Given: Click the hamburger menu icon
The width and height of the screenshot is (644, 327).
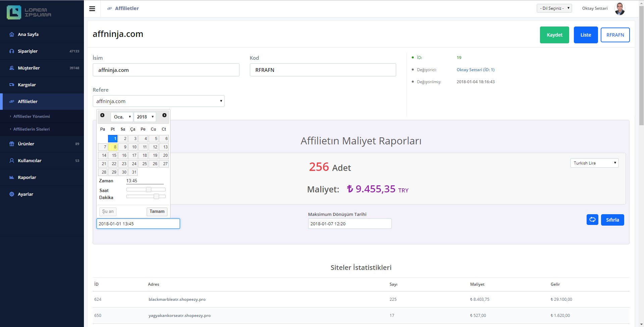Looking at the screenshot, I should point(92,9).
